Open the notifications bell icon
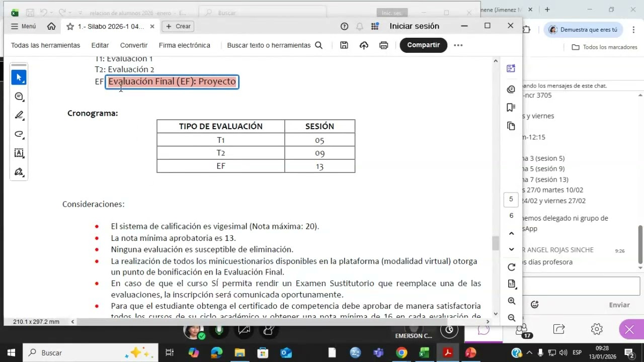The height and width of the screenshot is (362, 644). (x=359, y=26)
